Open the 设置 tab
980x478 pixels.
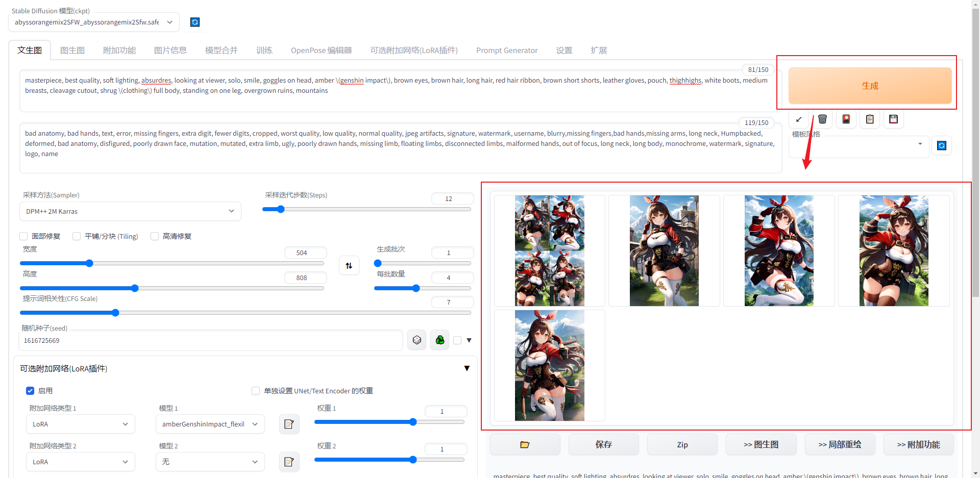tap(564, 51)
